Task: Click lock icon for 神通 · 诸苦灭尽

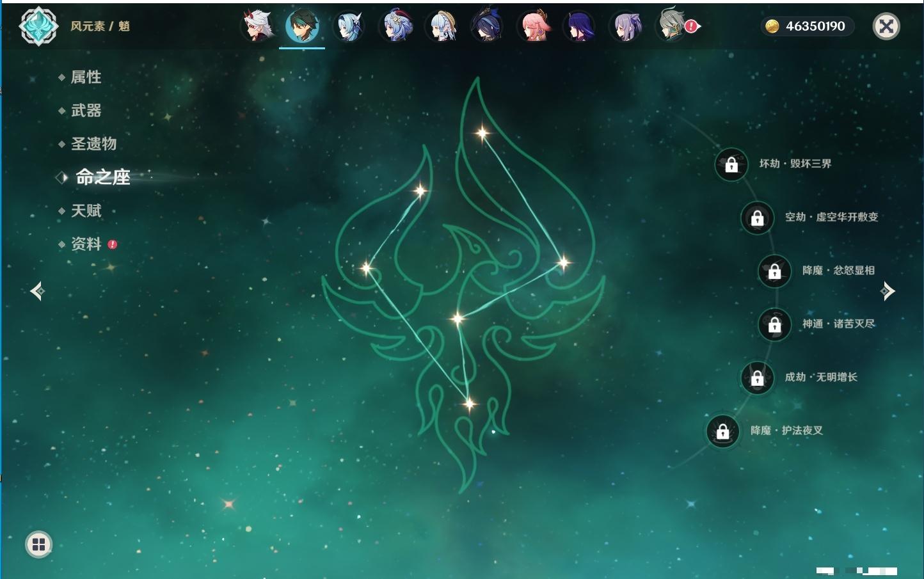Action: point(774,324)
